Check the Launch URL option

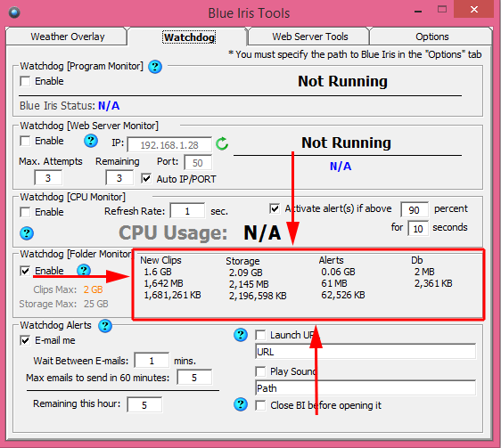coord(260,335)
